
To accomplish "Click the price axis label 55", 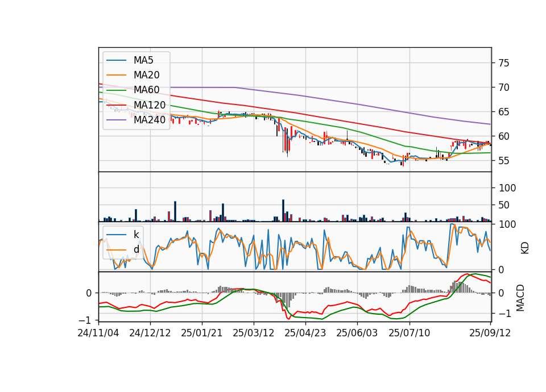I will 503,161.
